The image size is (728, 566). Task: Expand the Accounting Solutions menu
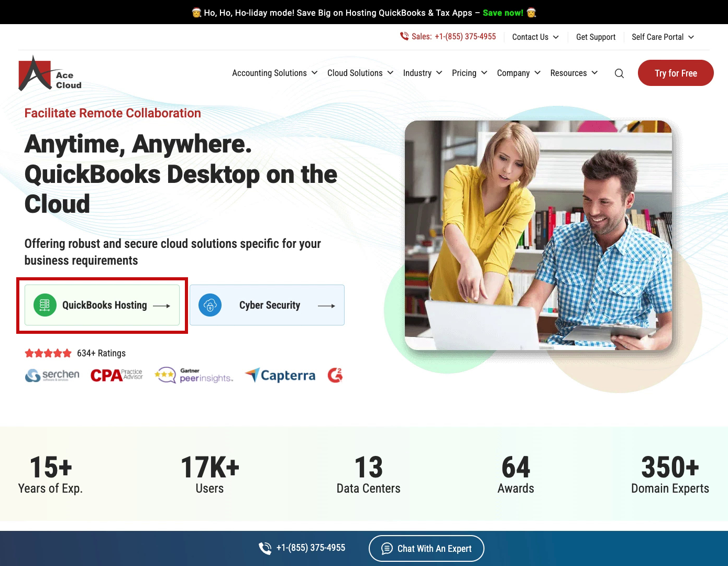pyautogui.click(x=275, y=73)
